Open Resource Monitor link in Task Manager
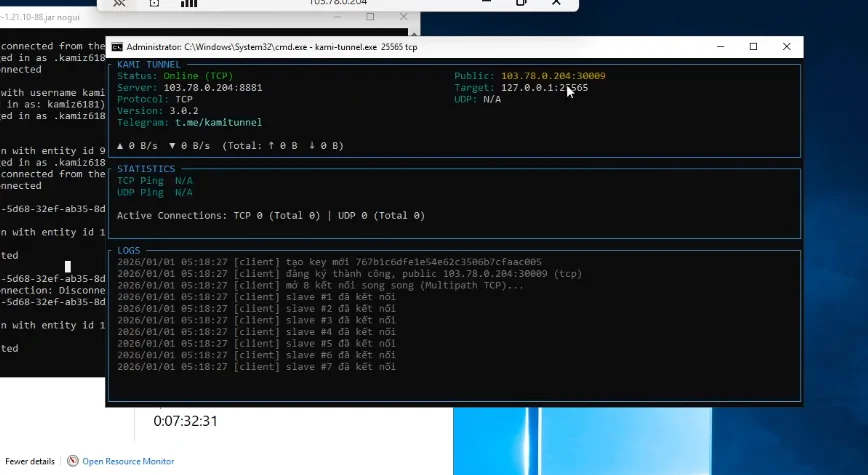The height and width of the screenshot is (475, 868). 128,461
